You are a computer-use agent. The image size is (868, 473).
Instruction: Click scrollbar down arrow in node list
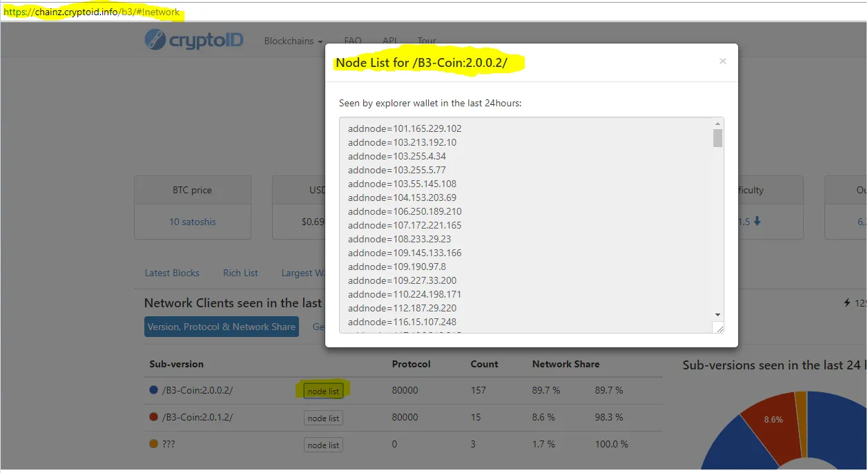pyautogui.click(x=718, y=314)
